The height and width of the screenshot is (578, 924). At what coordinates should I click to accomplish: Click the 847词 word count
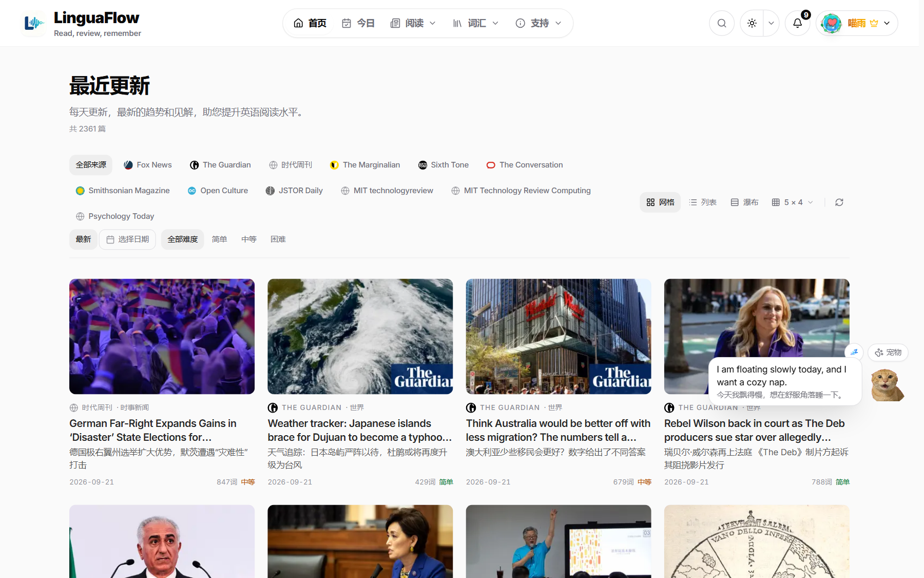click(x=227, y=482)
